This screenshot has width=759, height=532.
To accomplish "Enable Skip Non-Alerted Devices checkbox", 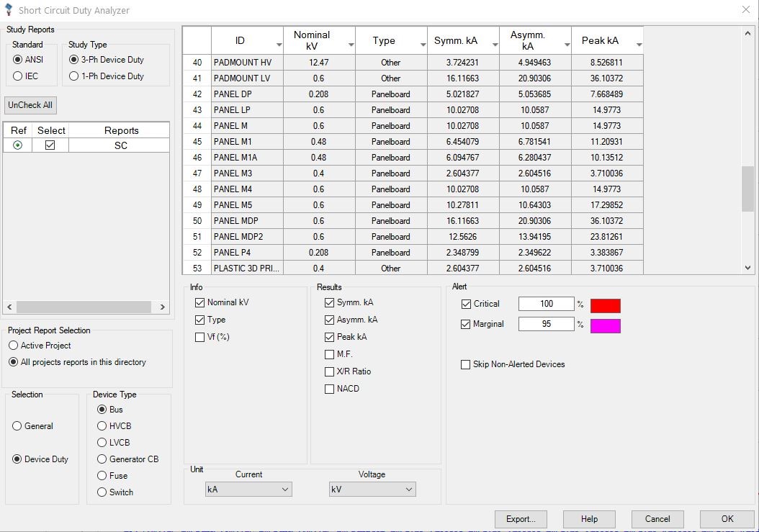I will pyautogui.click(x=465, y=364).
